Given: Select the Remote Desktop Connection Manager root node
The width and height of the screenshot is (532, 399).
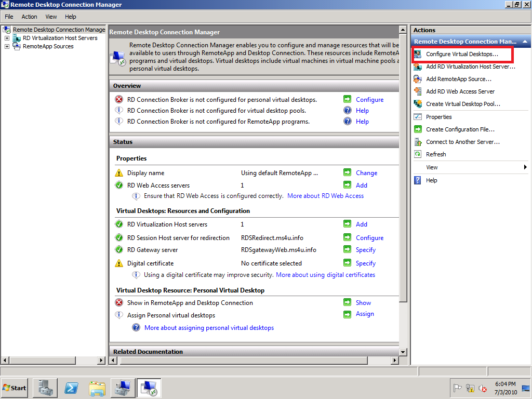Looking at the screenshot, I should click(59, 30).
